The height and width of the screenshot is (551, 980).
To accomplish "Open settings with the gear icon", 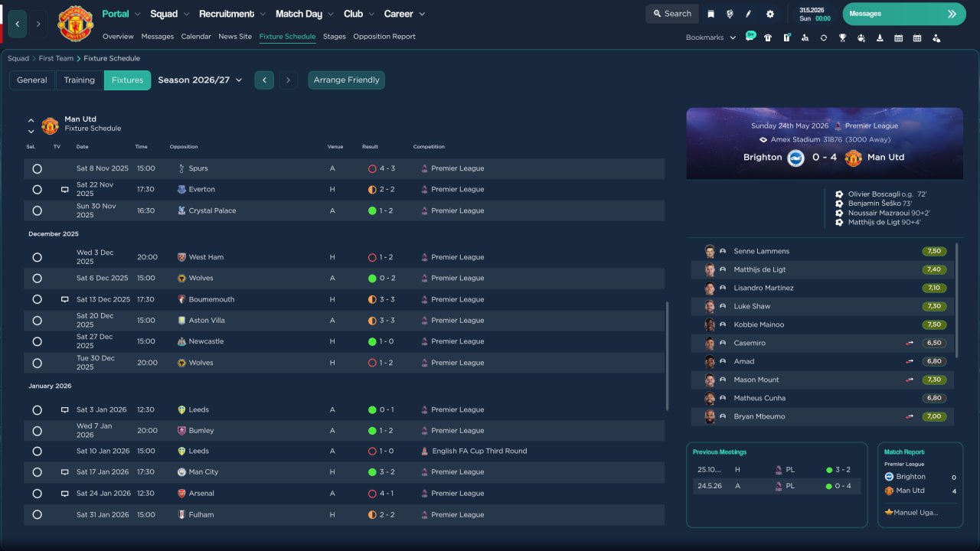I will [770, 14].
